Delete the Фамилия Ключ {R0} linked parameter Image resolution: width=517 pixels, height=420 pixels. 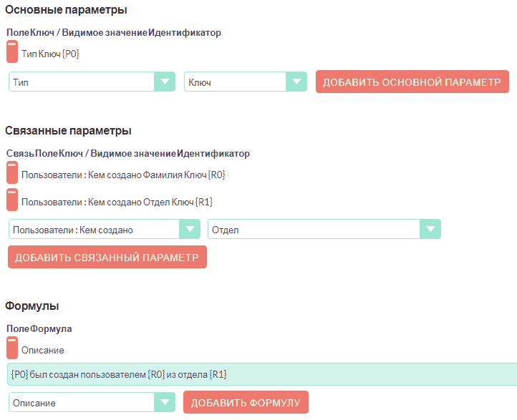(x=11, y=173)
